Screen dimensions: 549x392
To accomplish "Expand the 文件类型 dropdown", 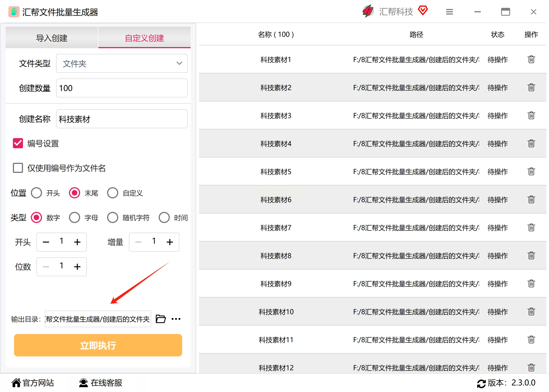I will coord(122,63).
